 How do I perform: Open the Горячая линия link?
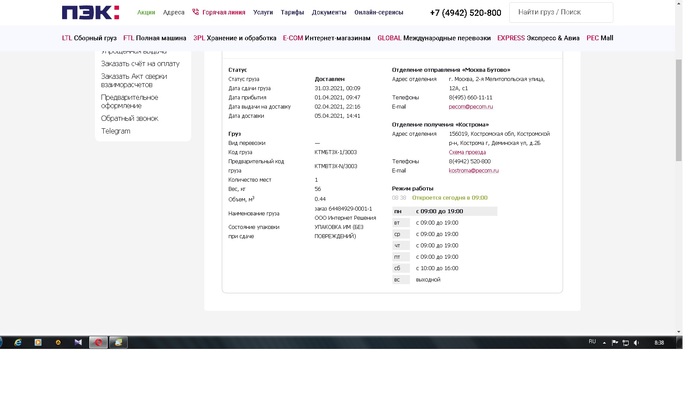click(x=224, y=12)
